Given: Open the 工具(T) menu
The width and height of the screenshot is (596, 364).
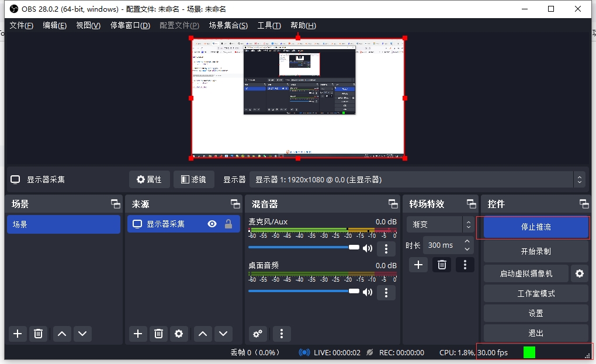Looking at the screenshot, I should pyautogui.click(x=269, y=26).
